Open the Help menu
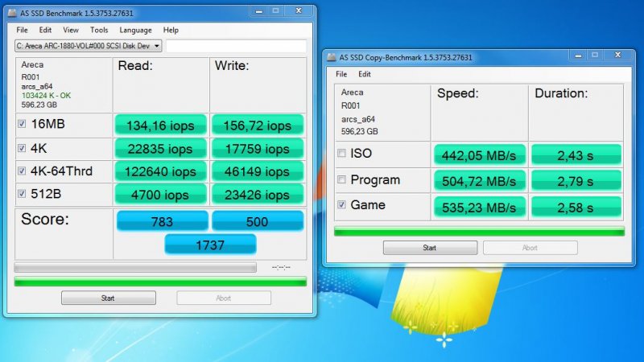This screenshot has width=644, height=362. pos(171,30)
